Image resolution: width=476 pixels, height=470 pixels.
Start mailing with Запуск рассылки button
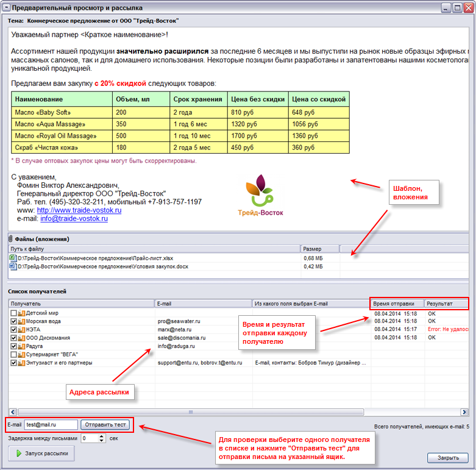click(x=42, y=454)
